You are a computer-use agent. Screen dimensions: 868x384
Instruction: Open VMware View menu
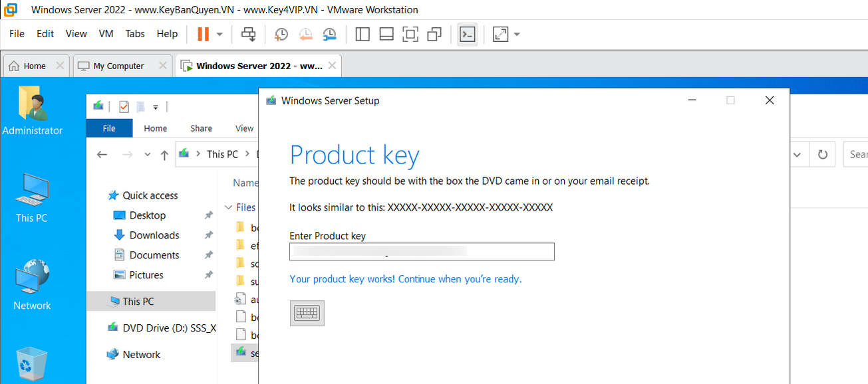tap(76, 34)
